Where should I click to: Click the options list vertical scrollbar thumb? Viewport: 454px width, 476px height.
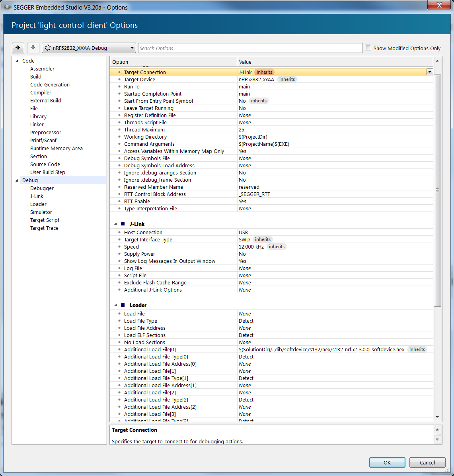pos(437,190)
